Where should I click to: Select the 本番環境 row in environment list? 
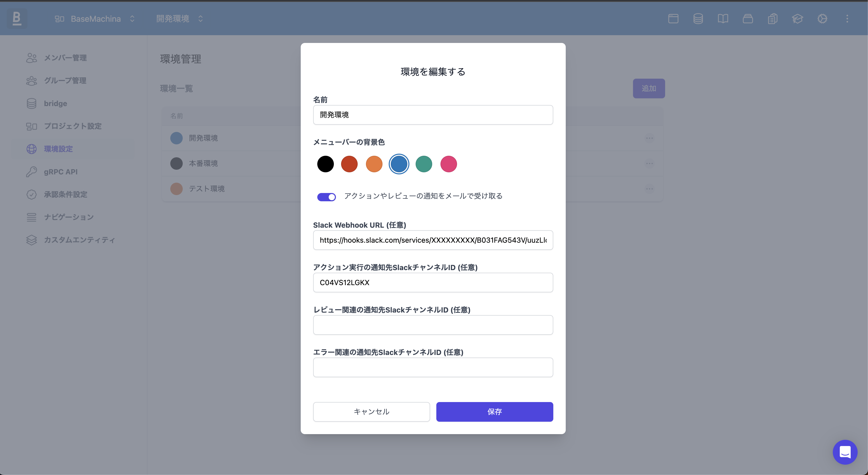coord(413,164)
